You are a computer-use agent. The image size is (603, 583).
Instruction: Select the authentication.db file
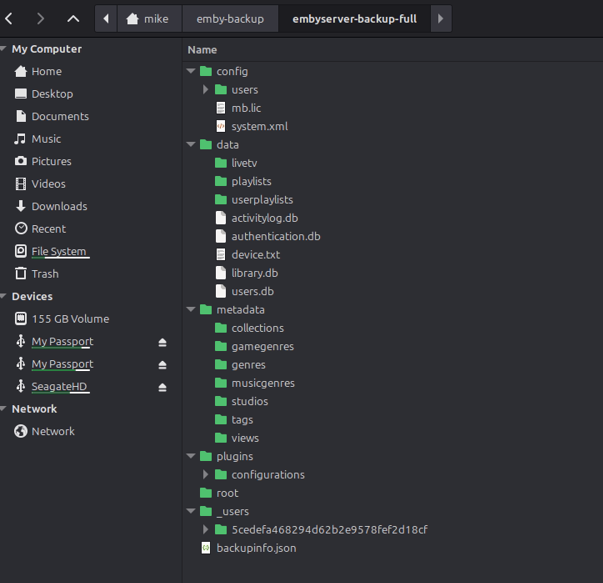[276, 237]
